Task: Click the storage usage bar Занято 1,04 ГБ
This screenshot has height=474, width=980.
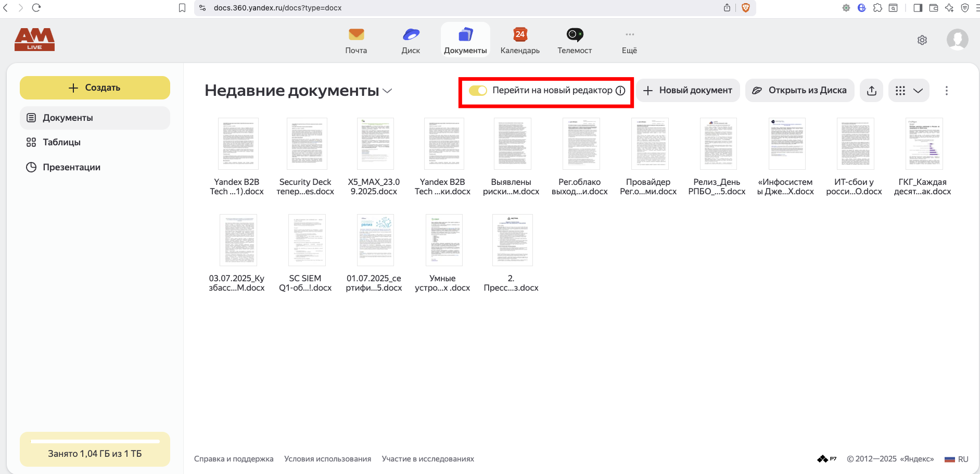Action: [x=95, y=449]
